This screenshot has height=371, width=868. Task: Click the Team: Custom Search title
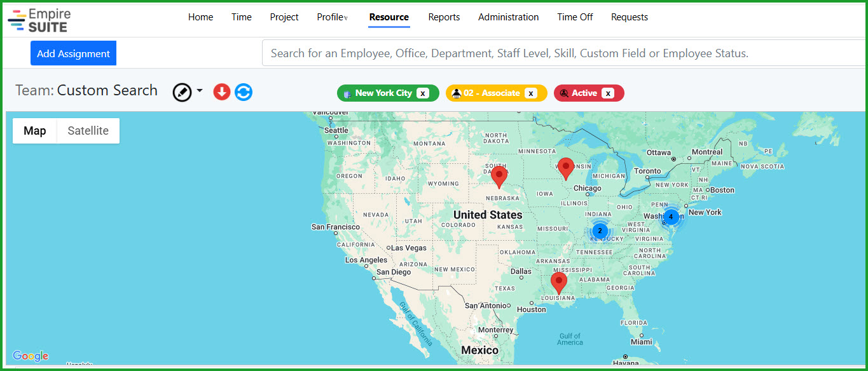click(x=86, y=90)
